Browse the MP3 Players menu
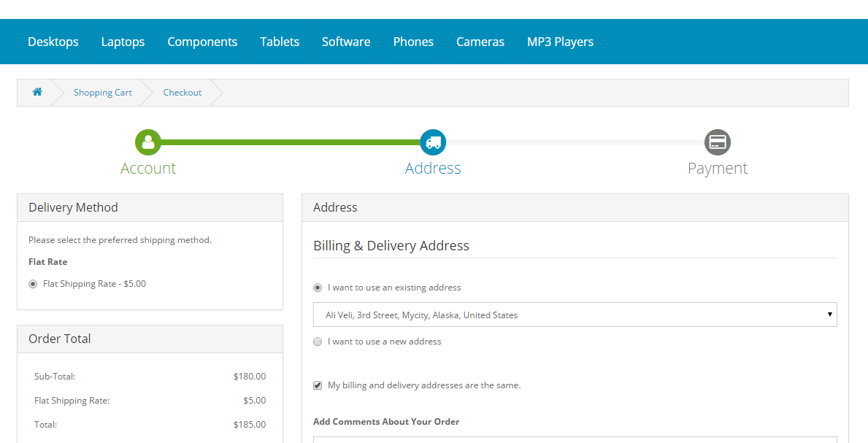Viewport: 868px width, 443px height. (560, 42)
